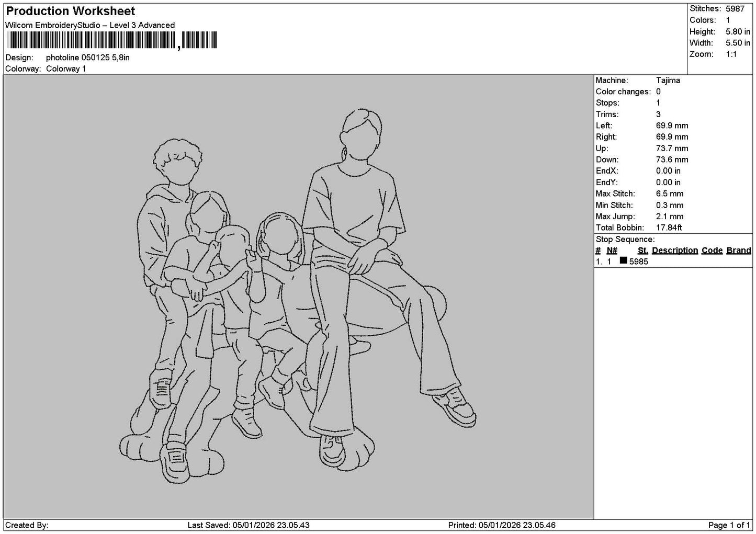Select the design name photoline 050125 5,8in

(x=88, y=58)
